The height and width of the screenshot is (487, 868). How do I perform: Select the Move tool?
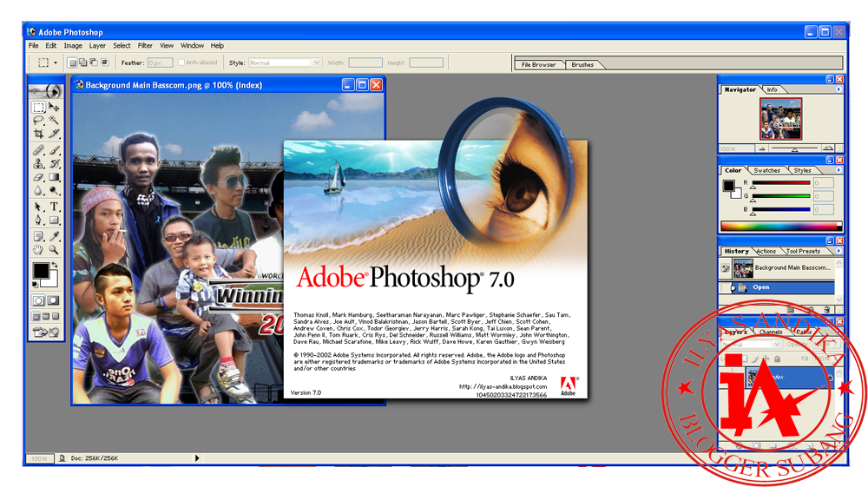(54, 108)
